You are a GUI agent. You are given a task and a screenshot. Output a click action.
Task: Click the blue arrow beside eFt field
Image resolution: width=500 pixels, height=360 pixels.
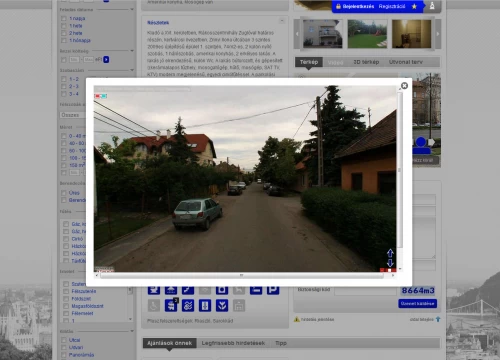tap(106, 59)
